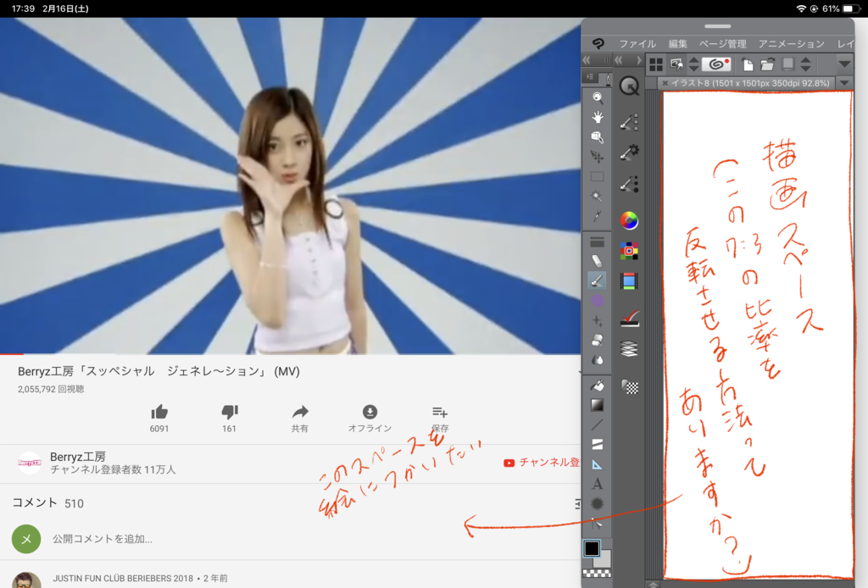This screenshot has height=588, width=868.
Task: Subscribe via the red チャンネル登録 button
Action: [x=542, y=463]
